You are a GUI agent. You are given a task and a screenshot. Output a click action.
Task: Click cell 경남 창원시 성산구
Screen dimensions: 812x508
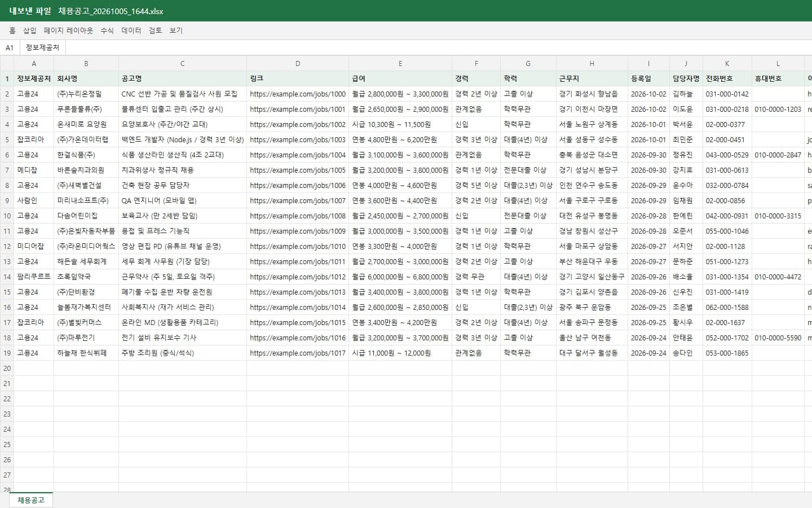[x=592, y=231]
